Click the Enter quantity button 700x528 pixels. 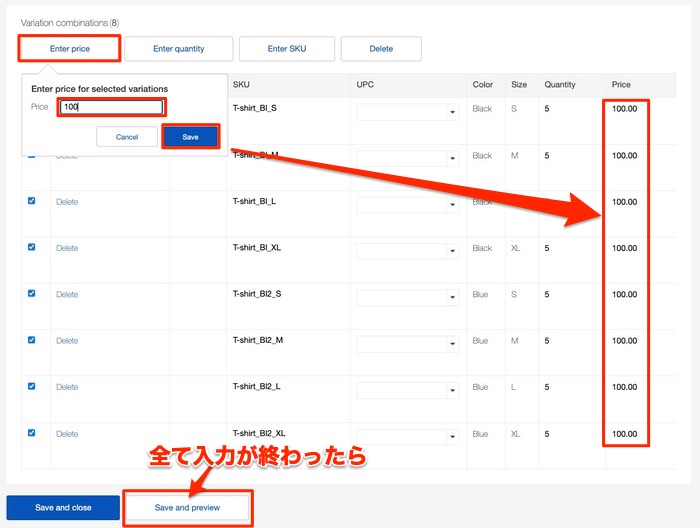[x=179, y=48]
